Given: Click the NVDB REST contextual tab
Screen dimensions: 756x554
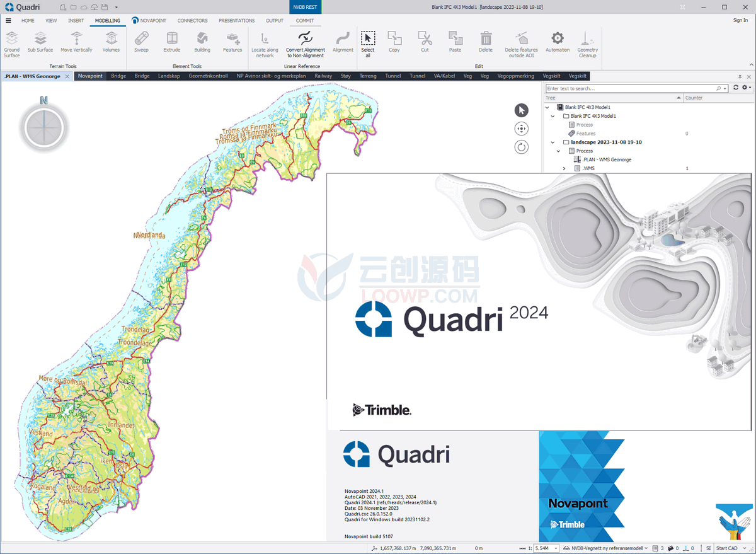Looking at the screenshot, I should coord(306,7).
